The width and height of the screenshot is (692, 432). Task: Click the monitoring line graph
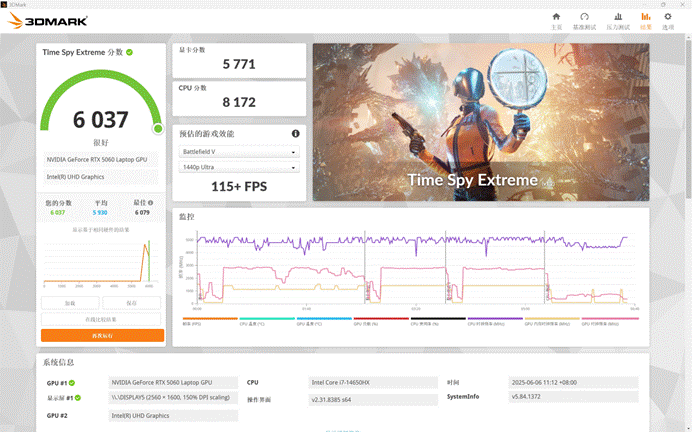410,269
